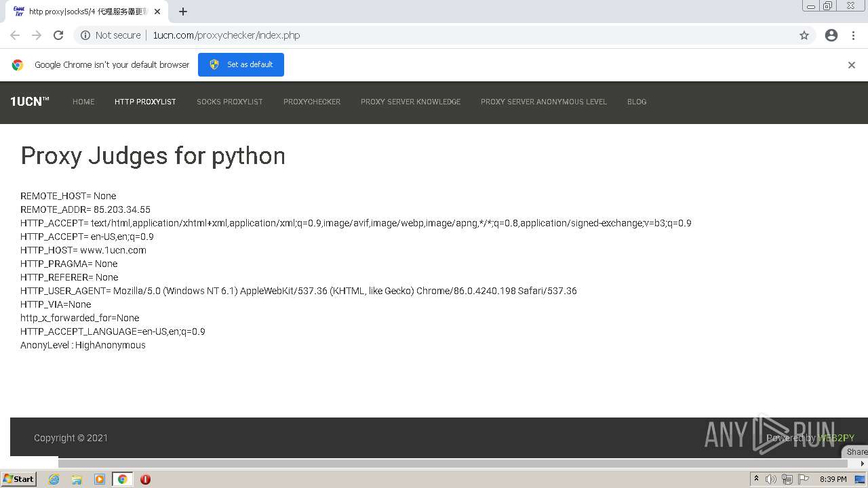The image size is (868, 488).
Task: Click the HTTP_HOST= www.1ucn.com line
Action: (x=83, y=250)
